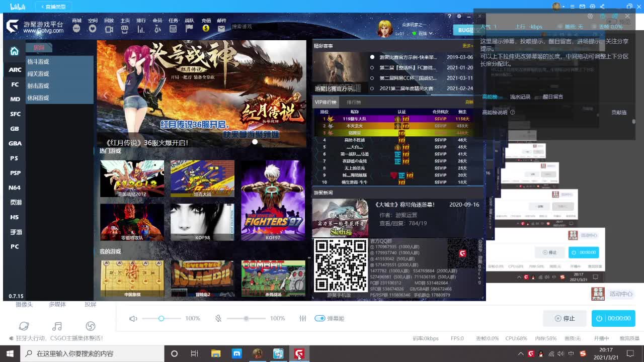Select SFC platform in sidebar
Screen dimensions: 644x362
(15, 114)
